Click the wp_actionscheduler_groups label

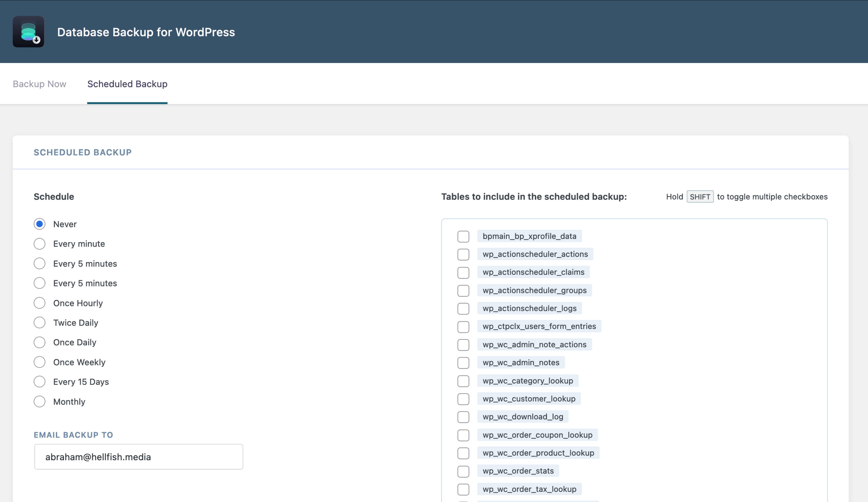(x=535, y=290)
